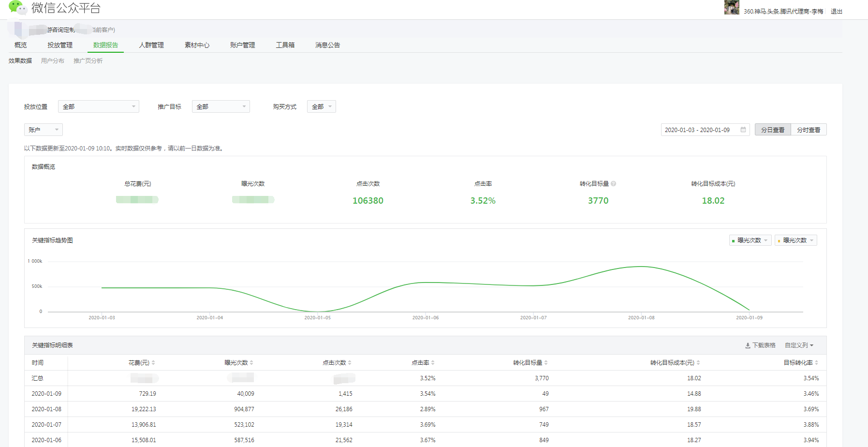Open the 投放管理 tab
Viewport: 868px width, 447px height.
[60, 45]
